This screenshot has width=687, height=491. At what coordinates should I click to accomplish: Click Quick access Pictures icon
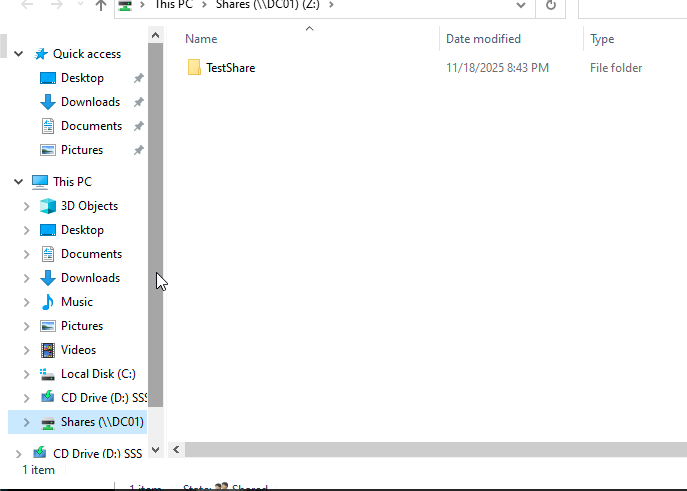coord(48,150)
